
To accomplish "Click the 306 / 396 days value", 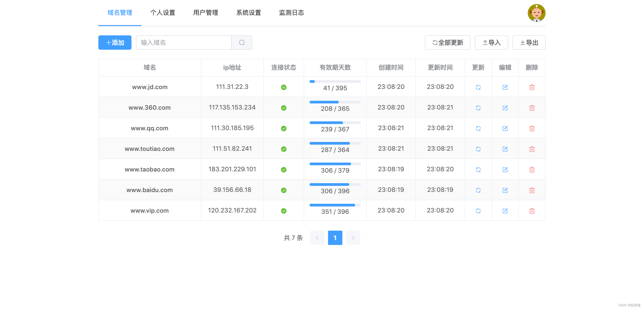I will click(335, 191).
